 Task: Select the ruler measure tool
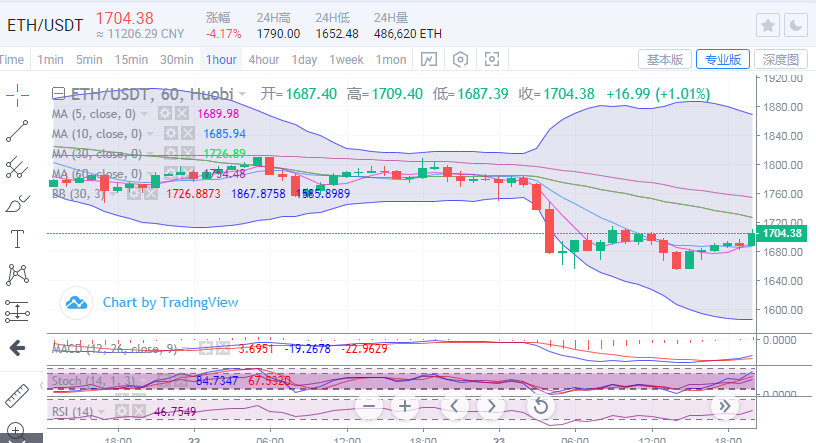point(17,396)
